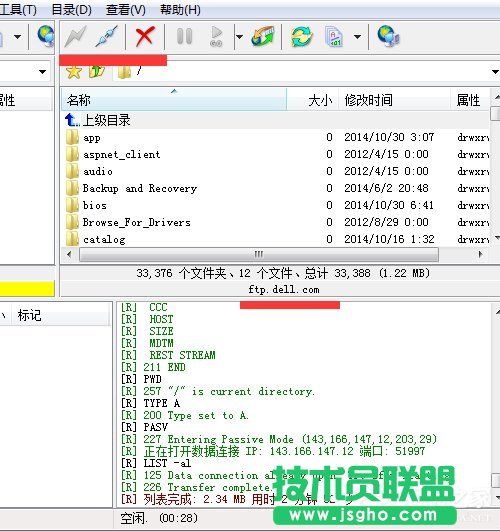The height and width of the screenshot is (531, 500).
Task: Click the folder icon in remote path bar
Action: pos(125,72)
